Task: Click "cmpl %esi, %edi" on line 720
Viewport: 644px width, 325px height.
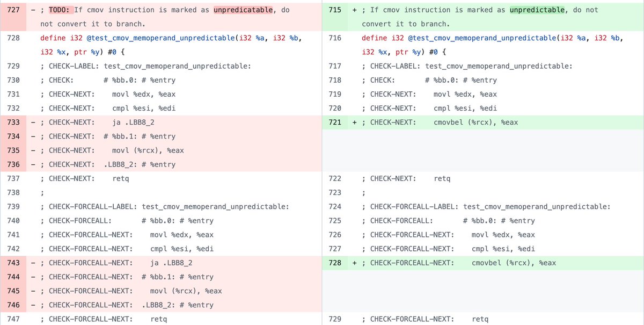Action: [465, 108]
